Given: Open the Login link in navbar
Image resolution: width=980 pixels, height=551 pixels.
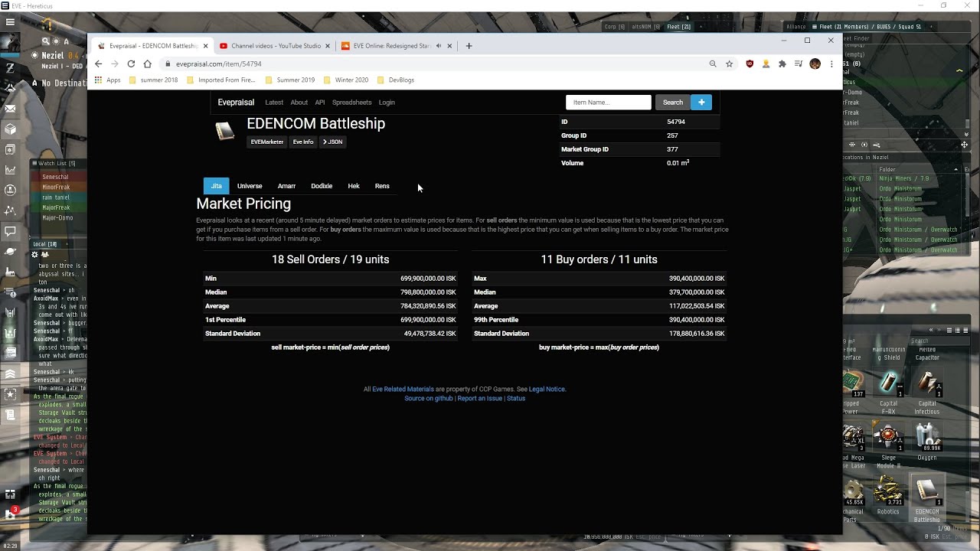Looking at the screenshot, I should tap(387, 103).
